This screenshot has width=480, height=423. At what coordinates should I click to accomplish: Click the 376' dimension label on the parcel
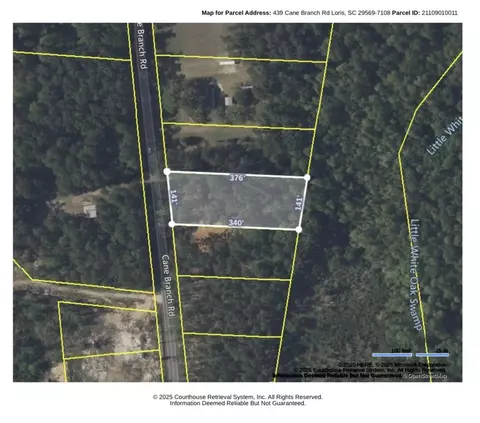237,178
